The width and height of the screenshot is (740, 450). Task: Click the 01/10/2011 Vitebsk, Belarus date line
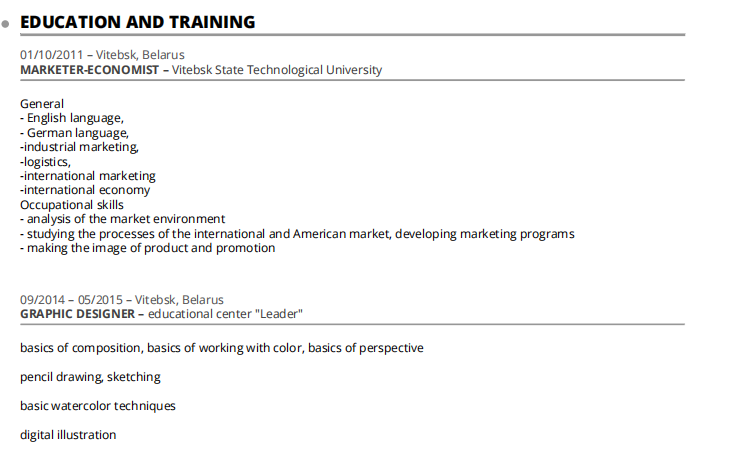coord(102,55)
